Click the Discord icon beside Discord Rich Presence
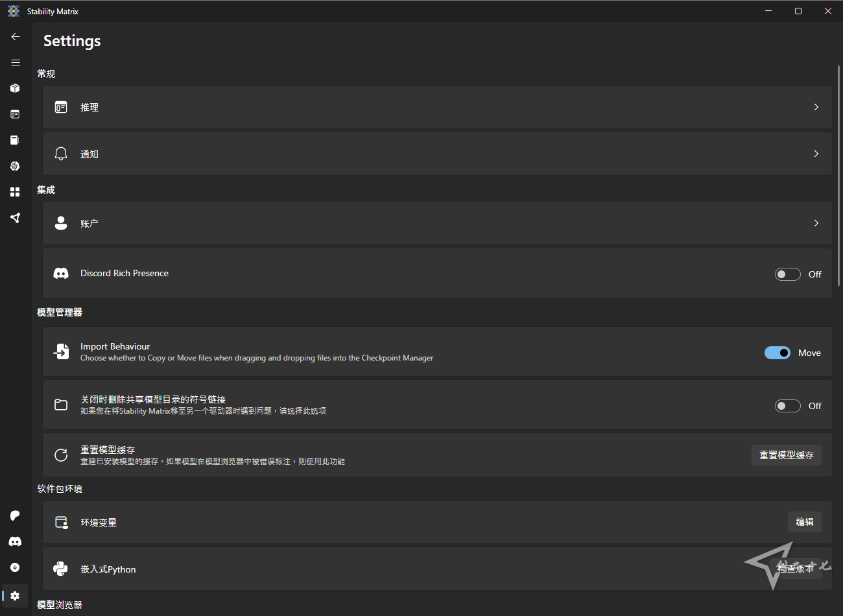The width and height of the screenshot is (843, 616). 61,273
